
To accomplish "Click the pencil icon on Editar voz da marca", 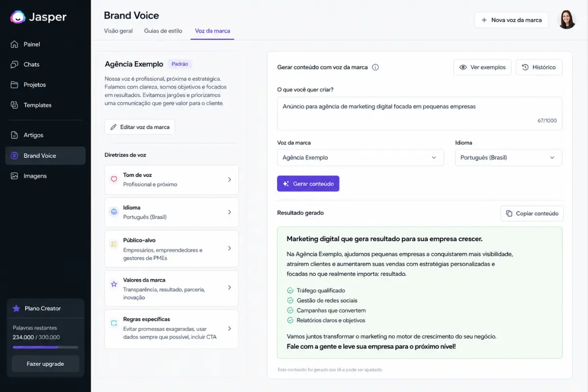I will [114, 127].
